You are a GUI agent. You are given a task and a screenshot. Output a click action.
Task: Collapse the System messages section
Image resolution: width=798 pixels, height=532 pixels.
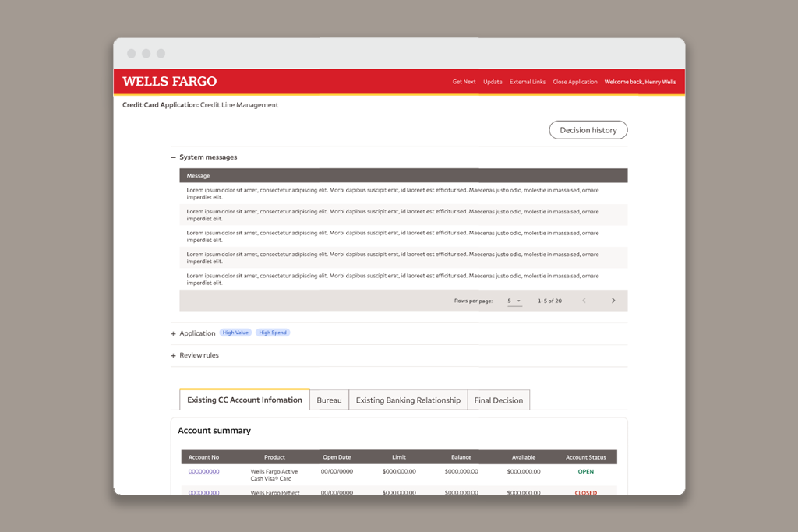click(174, 157)
